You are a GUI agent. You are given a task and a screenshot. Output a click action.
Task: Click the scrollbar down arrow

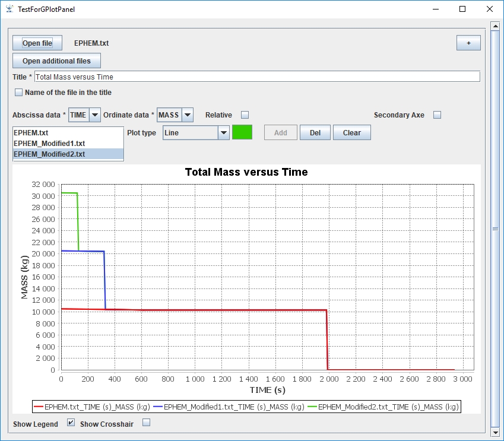click(495, 432)
